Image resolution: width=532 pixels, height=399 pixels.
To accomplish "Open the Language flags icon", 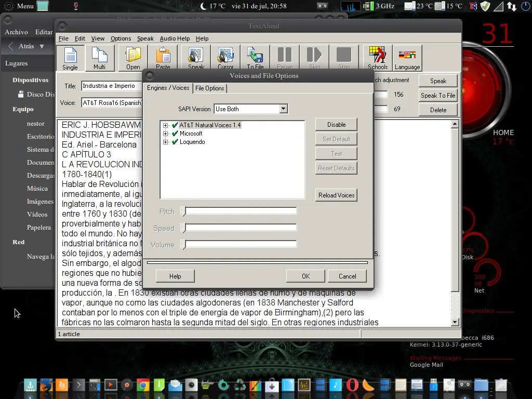I will pyautogui.click(x=407, y=58).
